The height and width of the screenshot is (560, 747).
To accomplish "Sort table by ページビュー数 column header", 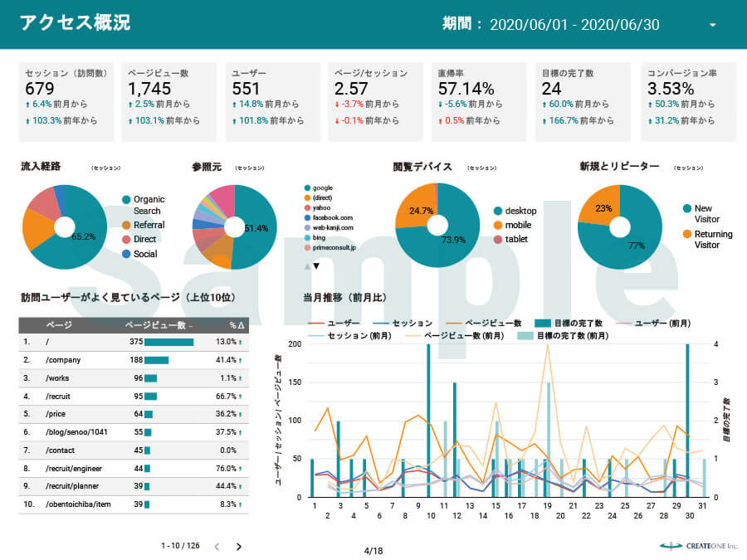I will pos(158,324).
